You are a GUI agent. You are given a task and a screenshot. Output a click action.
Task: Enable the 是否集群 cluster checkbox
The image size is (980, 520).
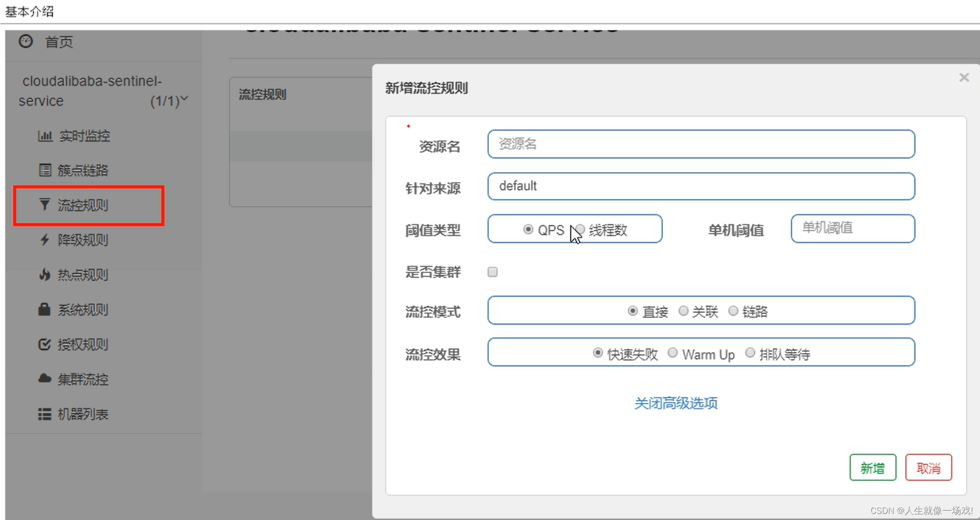point(492,272)
